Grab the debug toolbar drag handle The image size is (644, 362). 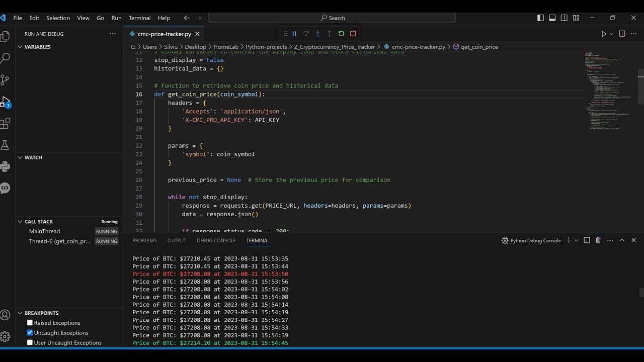[285, 34]
